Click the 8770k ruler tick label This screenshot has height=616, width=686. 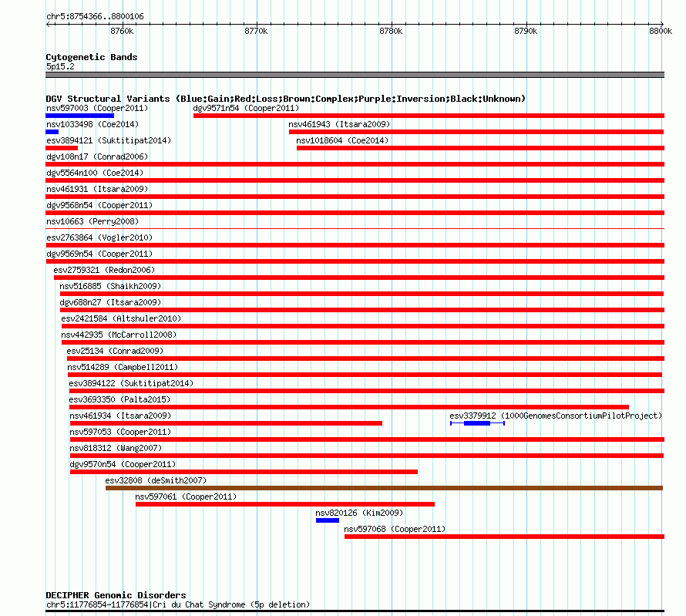coord(256,31)
